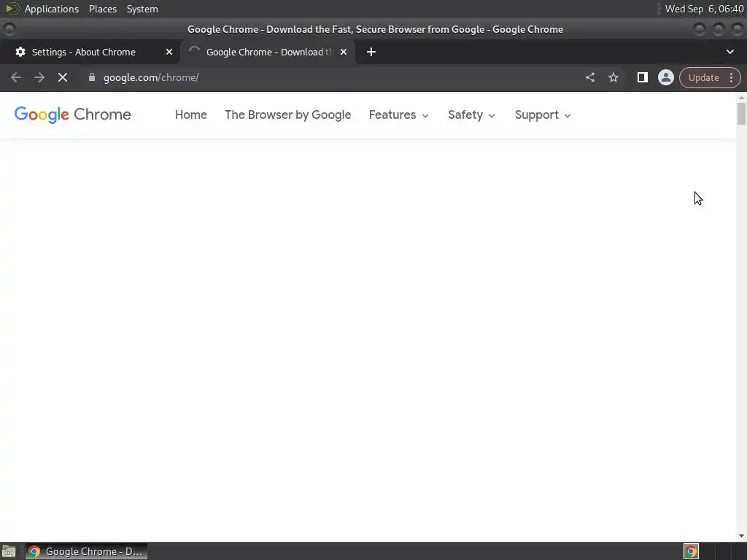Click the clock showing Wed Sep 6
Viewport: 747px width, 560px height.
coord(704,9)
